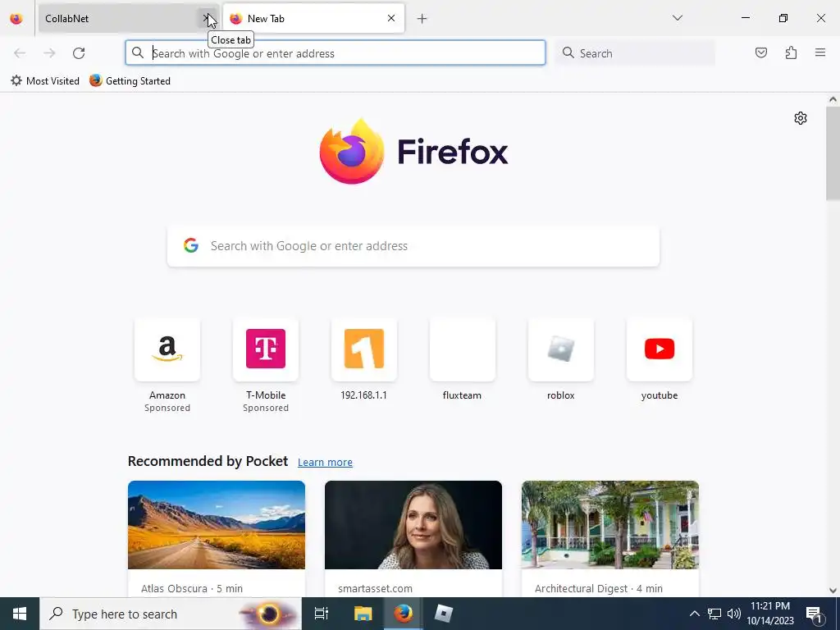Click address bar magnifier icon
The height and width of the screenshot is (630, 840).
[138, 52]
